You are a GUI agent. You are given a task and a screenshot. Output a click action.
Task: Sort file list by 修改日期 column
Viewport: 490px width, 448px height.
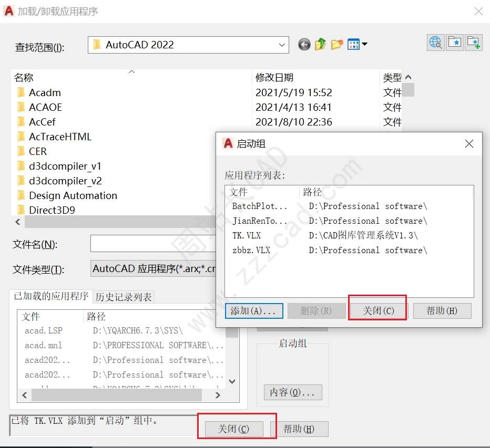[x=274, y=77]
